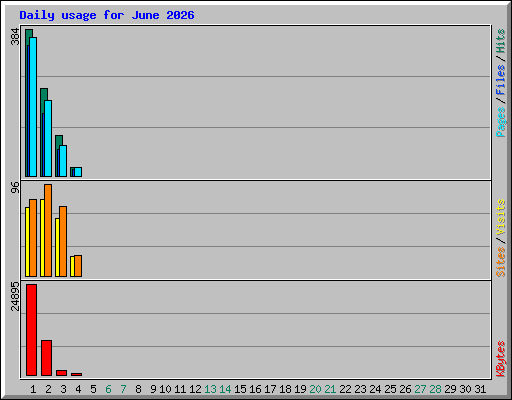Click day 31 on the x-axis

click(480, 389)
